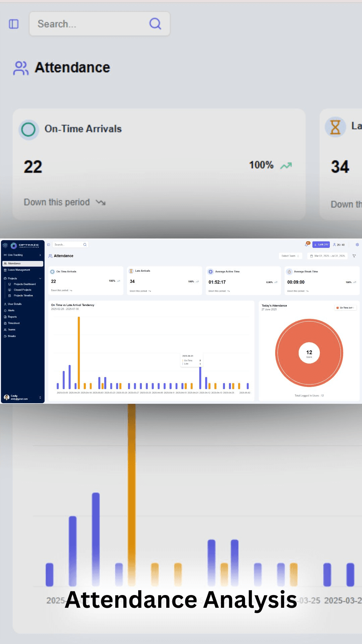The image size is (362, 644).
Task: Open the date range picker Mar 01 - Jul 31
Action: 327,256
